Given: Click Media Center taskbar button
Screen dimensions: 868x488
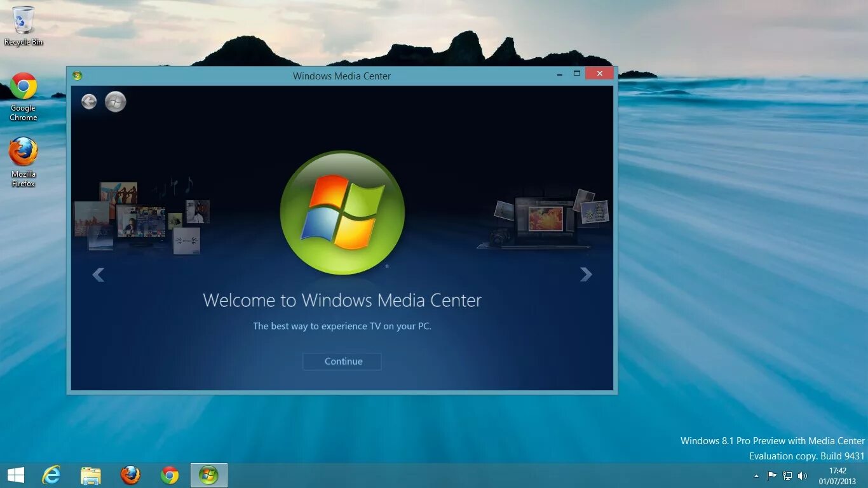Looking at the screenshot, I should pos(209,475).
